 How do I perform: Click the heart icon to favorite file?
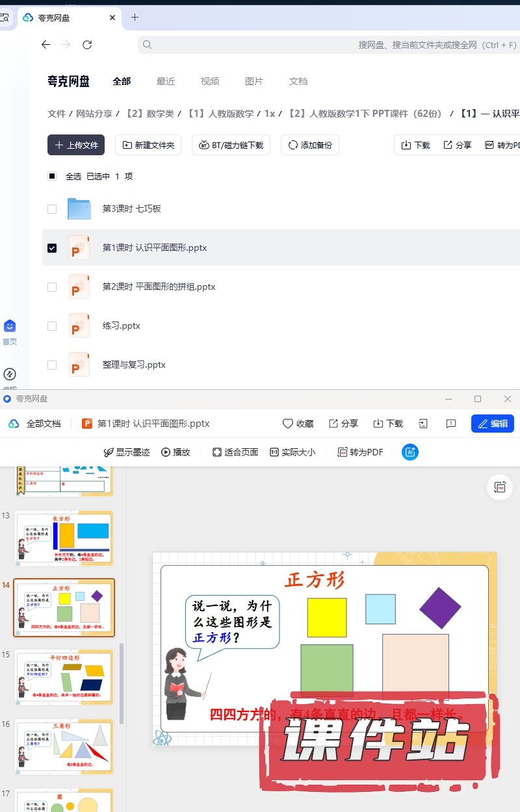[288, 424]
